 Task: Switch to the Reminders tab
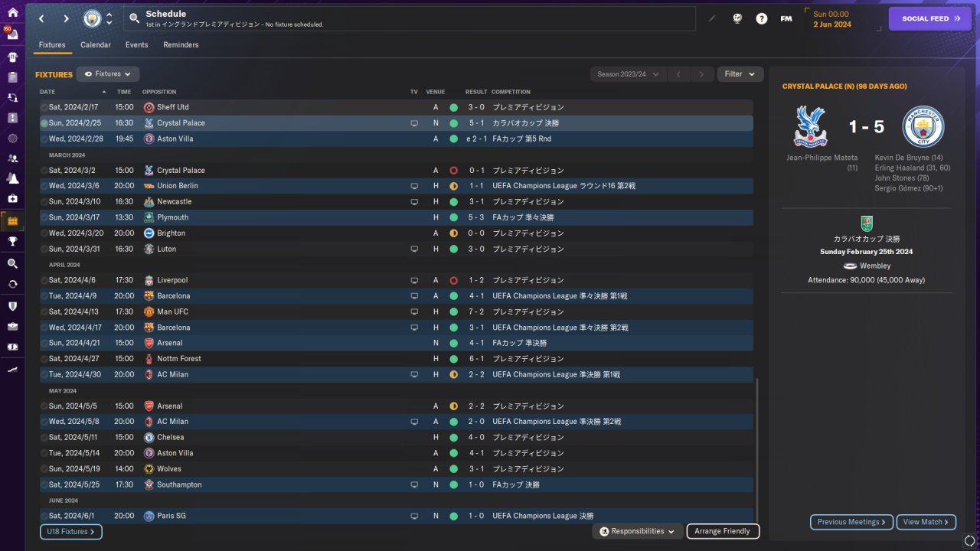[x=181, y=45]
